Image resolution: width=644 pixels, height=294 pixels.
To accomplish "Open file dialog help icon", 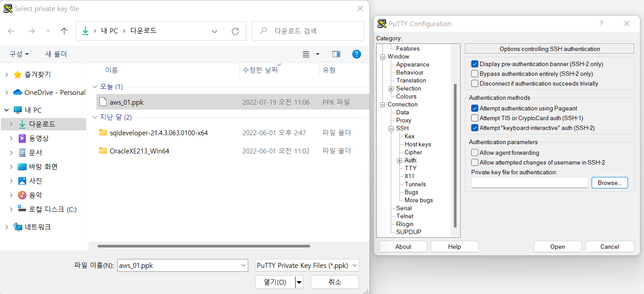I will pos(356,54).
